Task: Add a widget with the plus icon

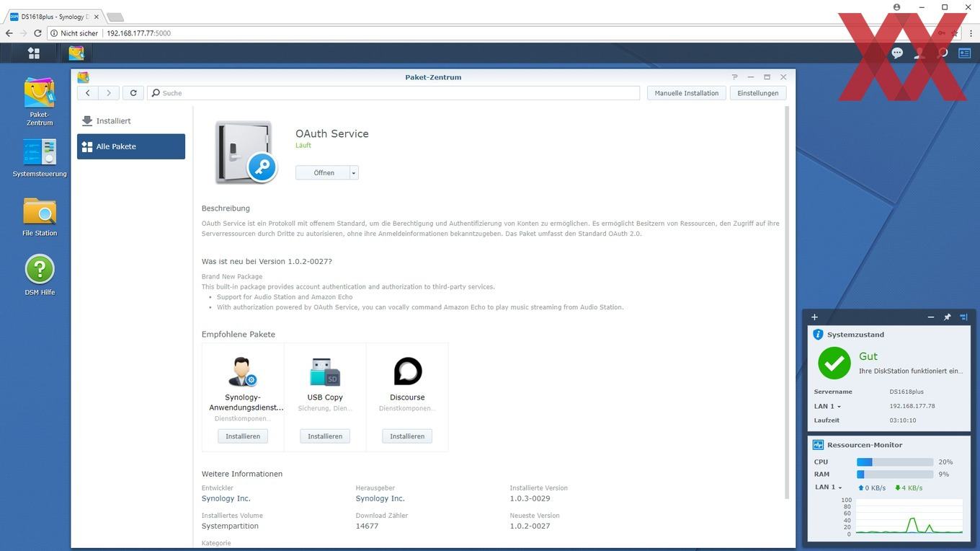Action: coord(814,317)
